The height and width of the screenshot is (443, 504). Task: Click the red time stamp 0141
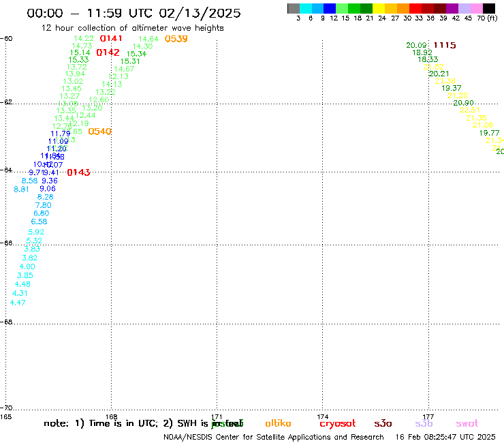(x=111, y=39)
